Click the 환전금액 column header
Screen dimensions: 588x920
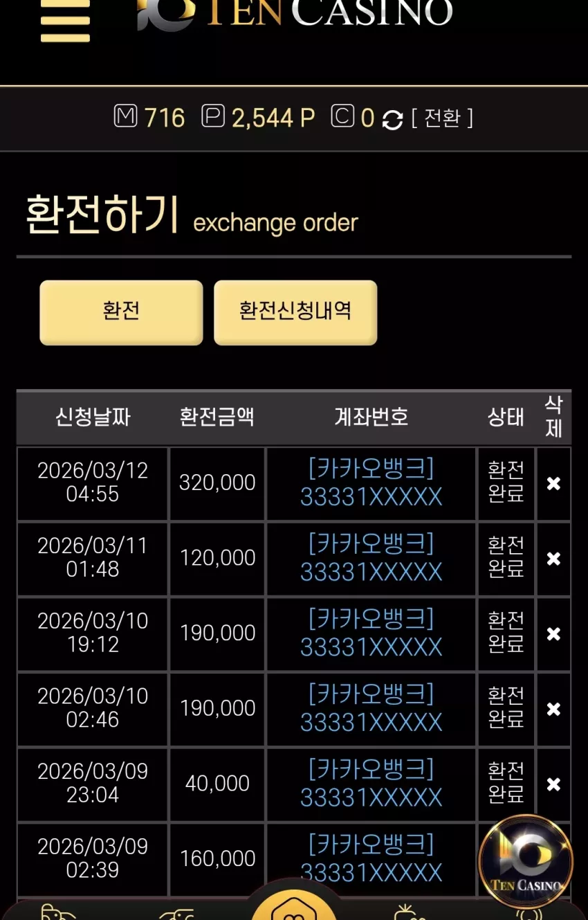(x=217, y=417)
